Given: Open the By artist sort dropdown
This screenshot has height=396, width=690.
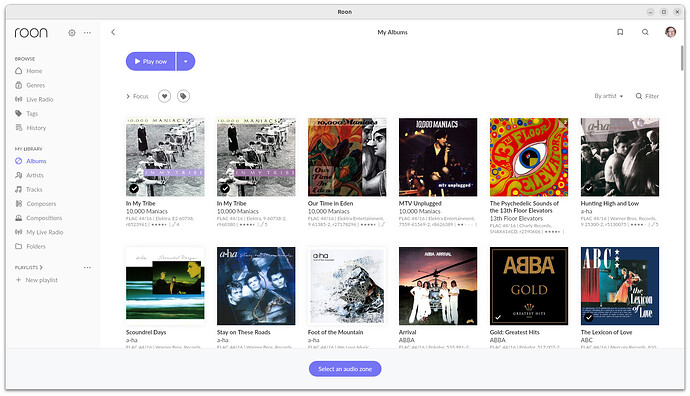Looking at the screenshot, I should coord(609,96).
